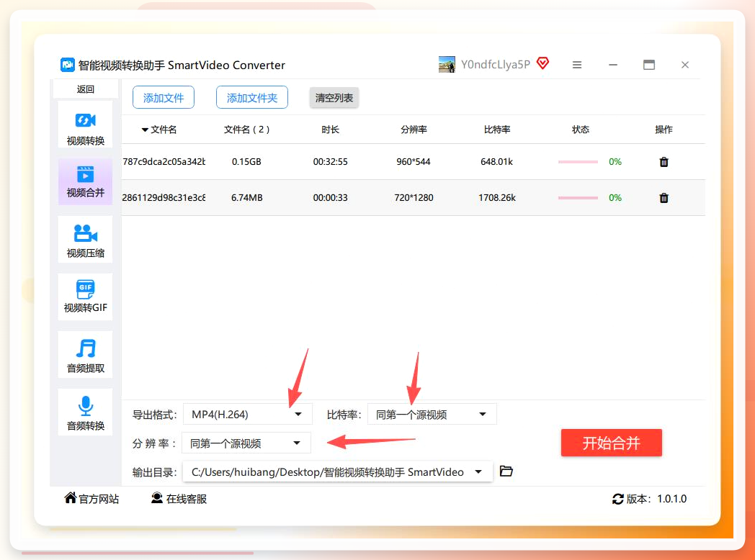Open the 官方网站 link
This screenshot has height=560, width=755.
[x=99, y=499]
